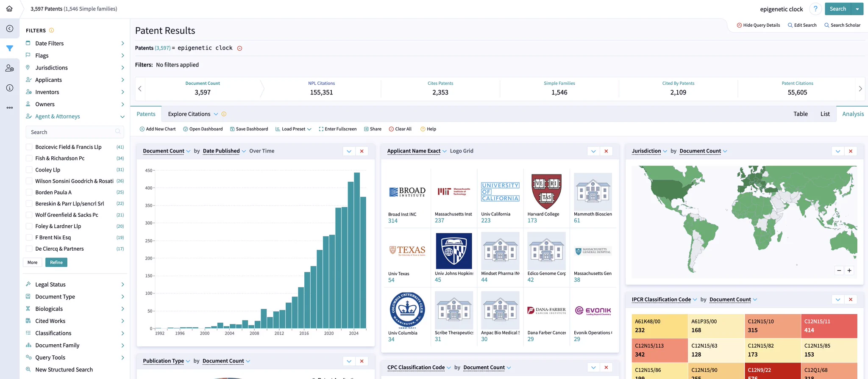The height and width of the screenshot is (379, 868).
Task: Close the Applicant Name Exact logo grid
Action: pyautogui.click(x=606, y=151)
